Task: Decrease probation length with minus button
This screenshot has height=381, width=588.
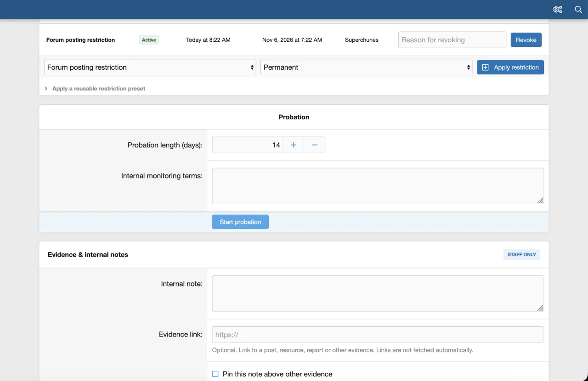Action: click(315, 145)
